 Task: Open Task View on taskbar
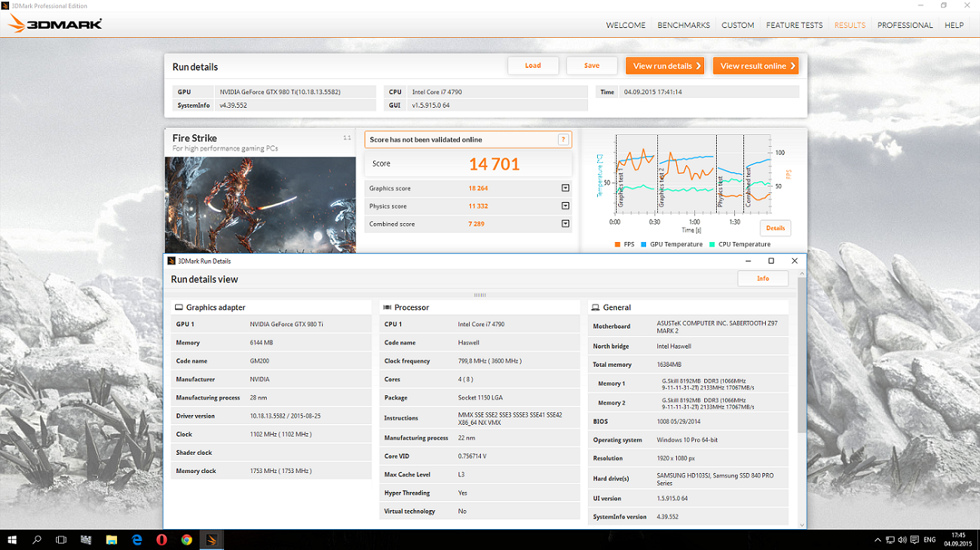[x=61, y=540]
